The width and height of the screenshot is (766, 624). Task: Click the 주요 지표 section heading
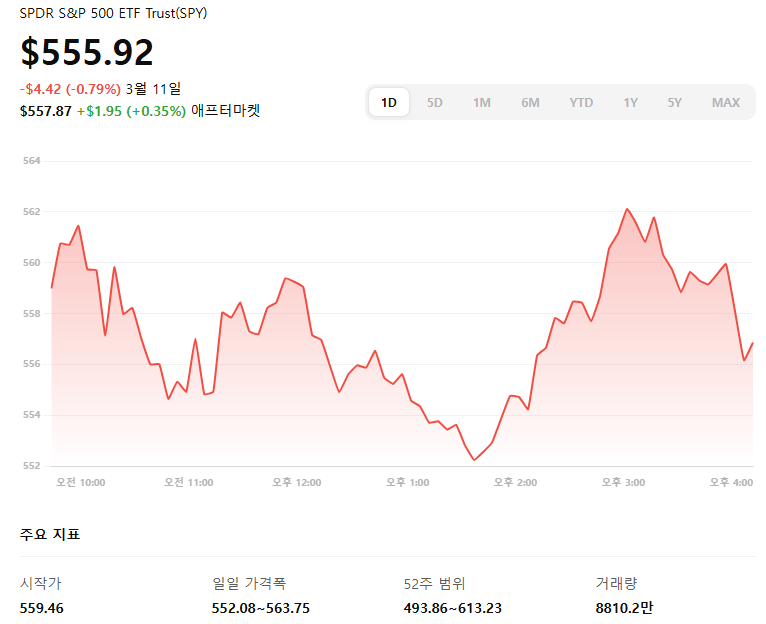pyautogui.click(x=50, y=534)
